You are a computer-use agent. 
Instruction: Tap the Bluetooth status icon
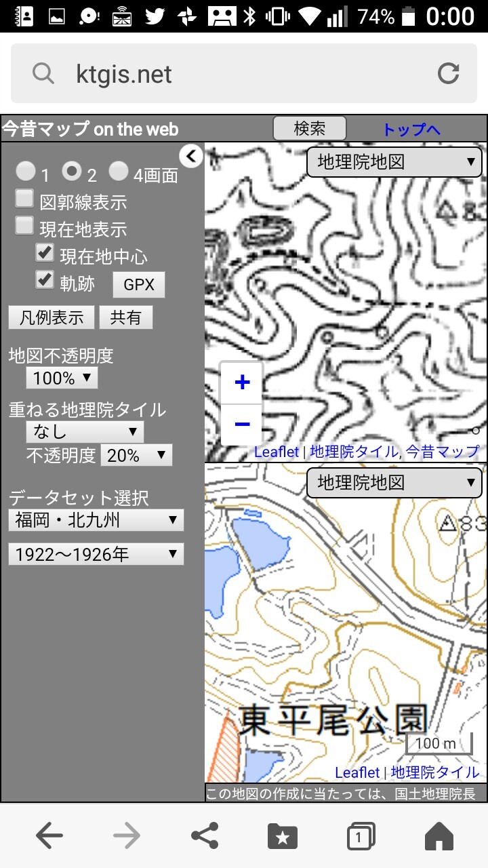click(x=249, y=16)
